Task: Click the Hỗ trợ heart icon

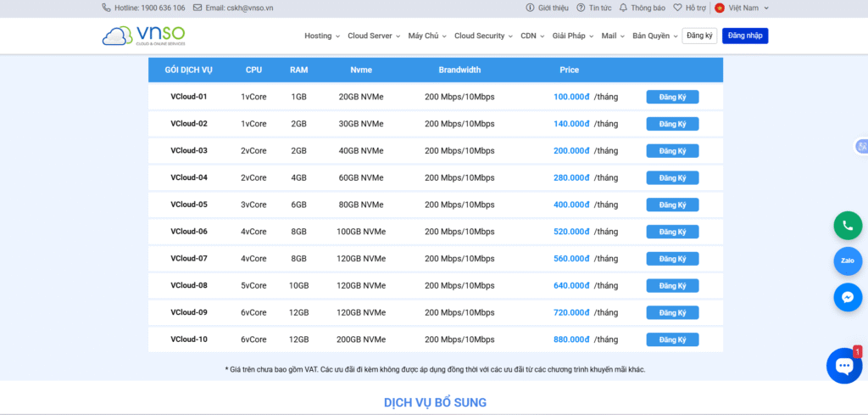Action: (x=677, y=8)
